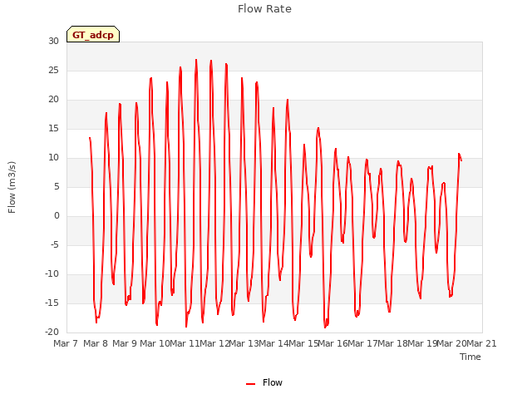Click the 30 y-axis tick label

(x=53, y=41)
